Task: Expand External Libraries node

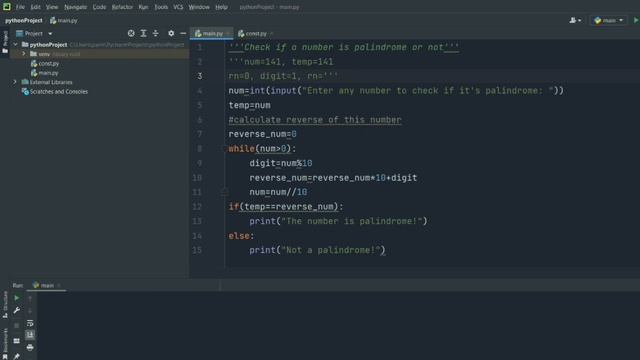Action: tap(15, 82)
